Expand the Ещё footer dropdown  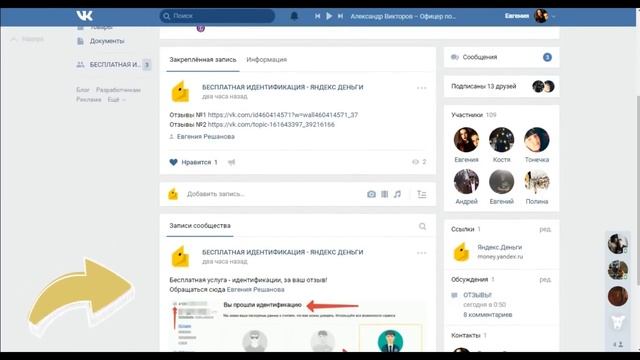[x=116, y=100]
